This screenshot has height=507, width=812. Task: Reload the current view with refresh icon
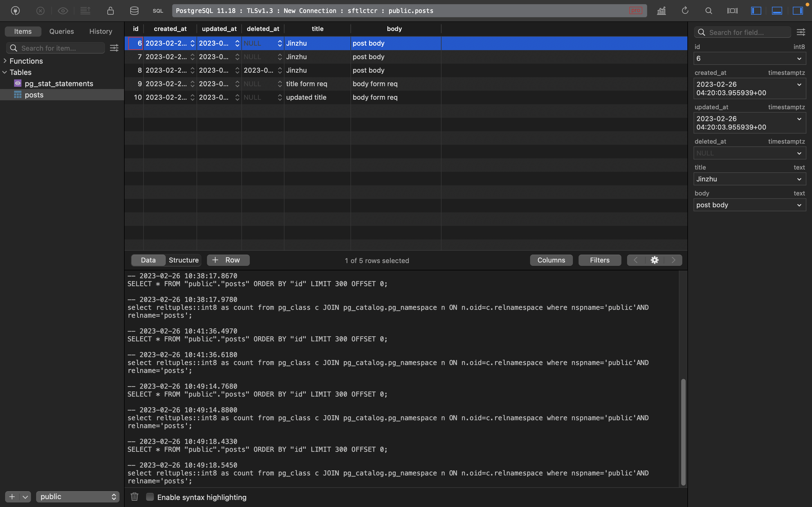click(x=685, y=10)
